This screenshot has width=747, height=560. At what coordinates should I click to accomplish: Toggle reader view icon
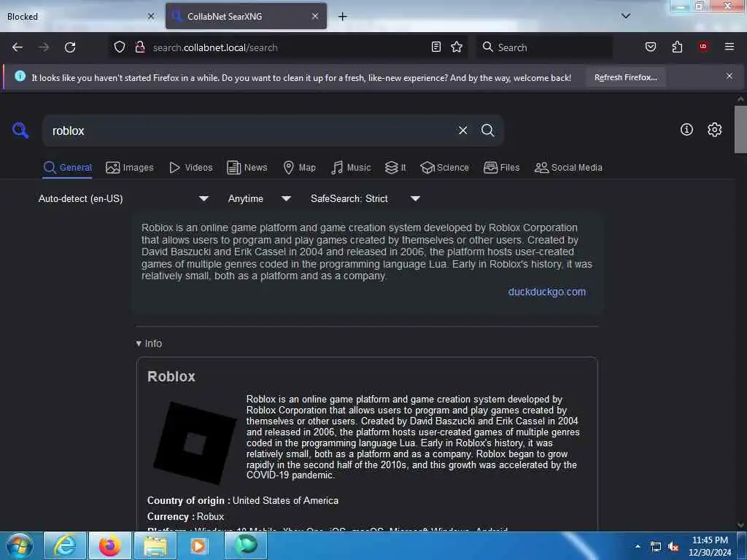436,47
